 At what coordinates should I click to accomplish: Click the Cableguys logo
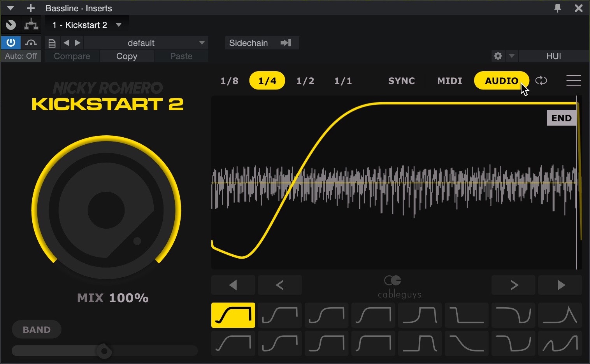[399, 287]
